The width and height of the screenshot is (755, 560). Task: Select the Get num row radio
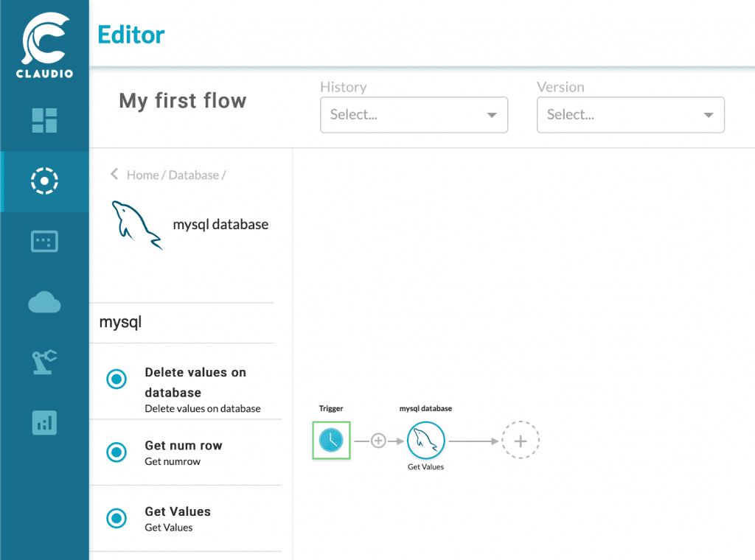tap(116, 452)
